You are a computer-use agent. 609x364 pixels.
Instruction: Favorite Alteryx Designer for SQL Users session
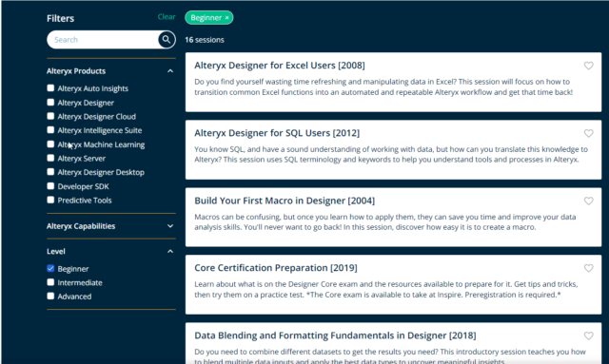(x=588, y=133)
